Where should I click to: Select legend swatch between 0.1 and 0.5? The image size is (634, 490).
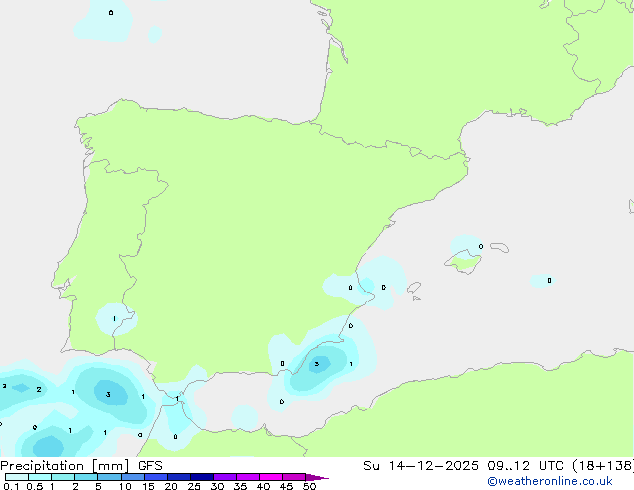(x=17, y=477)
